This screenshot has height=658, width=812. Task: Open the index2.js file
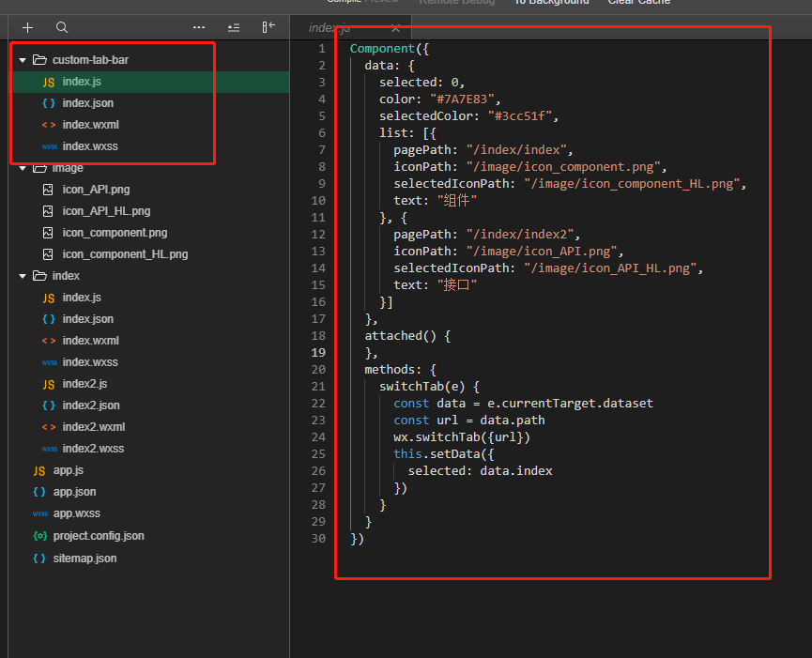pos(84,384)
